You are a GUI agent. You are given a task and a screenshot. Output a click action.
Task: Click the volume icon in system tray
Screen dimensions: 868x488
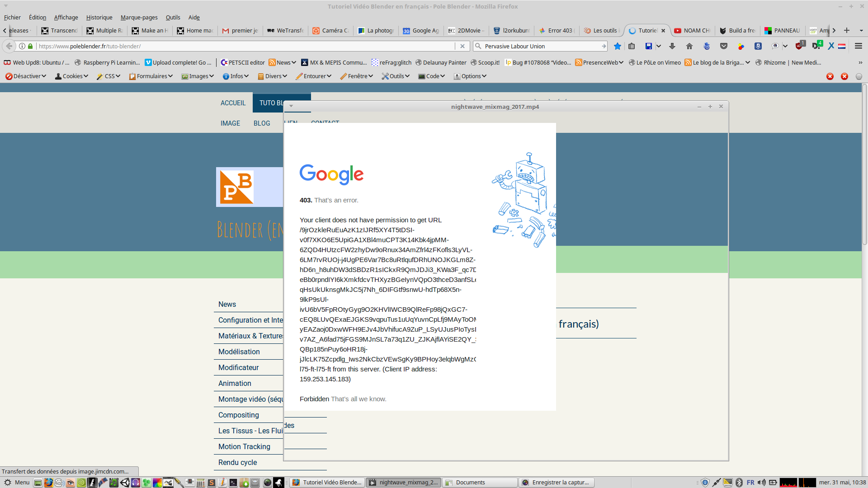tap(762, 483)
